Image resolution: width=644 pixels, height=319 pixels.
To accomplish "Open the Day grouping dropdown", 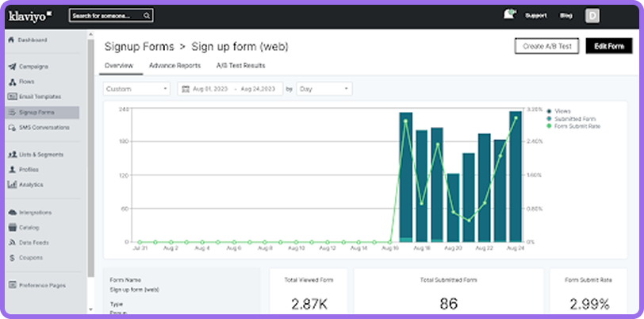I will coord(324,89).
